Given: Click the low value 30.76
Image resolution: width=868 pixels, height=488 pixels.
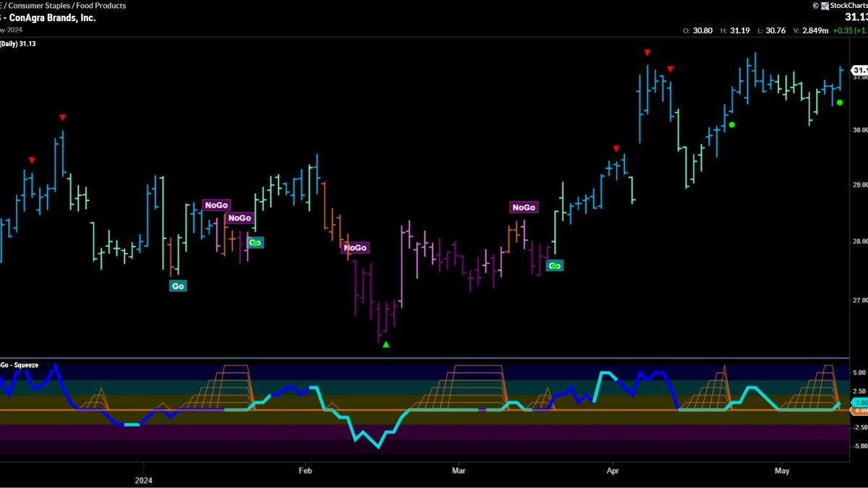Looking at the screenshot, I should tap(775, 31).
